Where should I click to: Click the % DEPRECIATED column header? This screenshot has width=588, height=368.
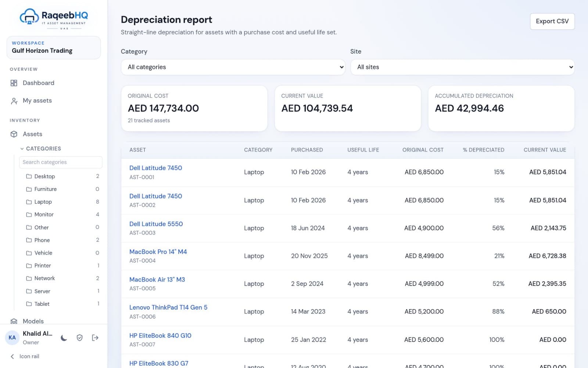tap(483, 150)
